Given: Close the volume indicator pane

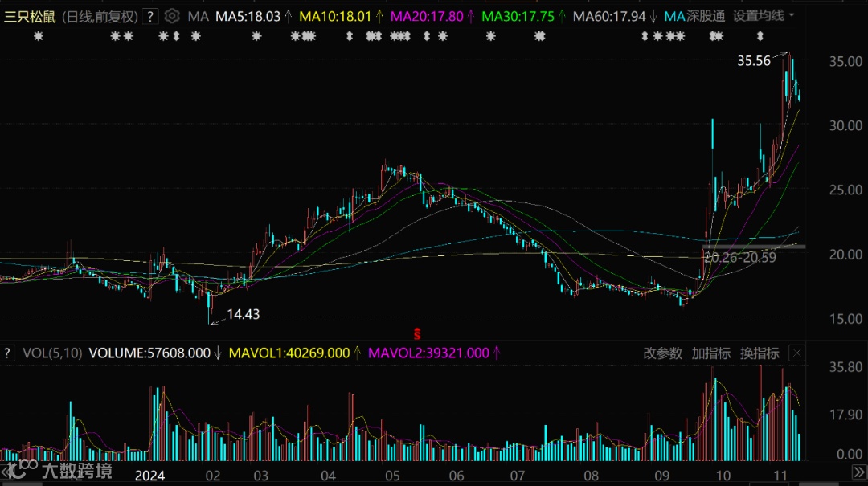Looking at the screenshot, I should tap(796, 353).
